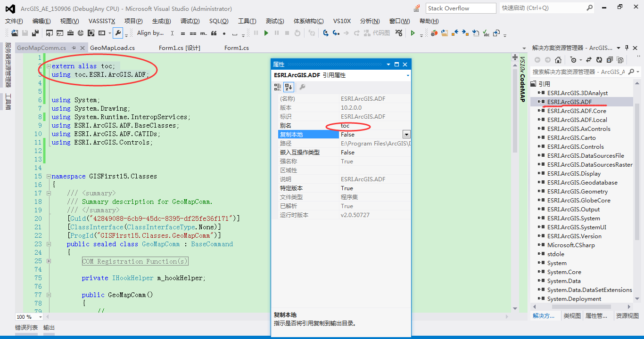The width and height of the screenshot is (644, 339).
Task: Open the 复制本地 False dropdown
Action: pyautogui.click(x=406, y=135)
